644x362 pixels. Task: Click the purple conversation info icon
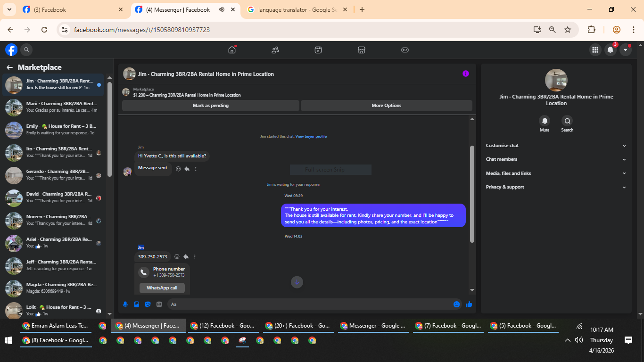466,74
